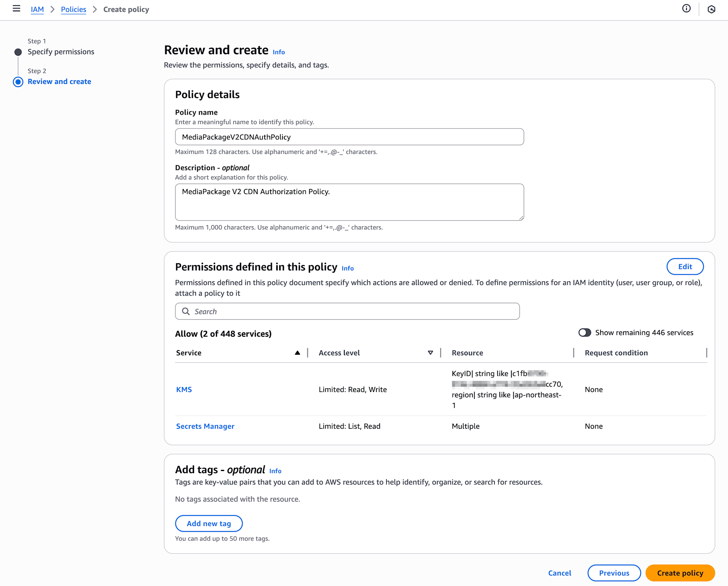
Task: Sort by Service column ascending arrow
Action: [x=297, y=353]
